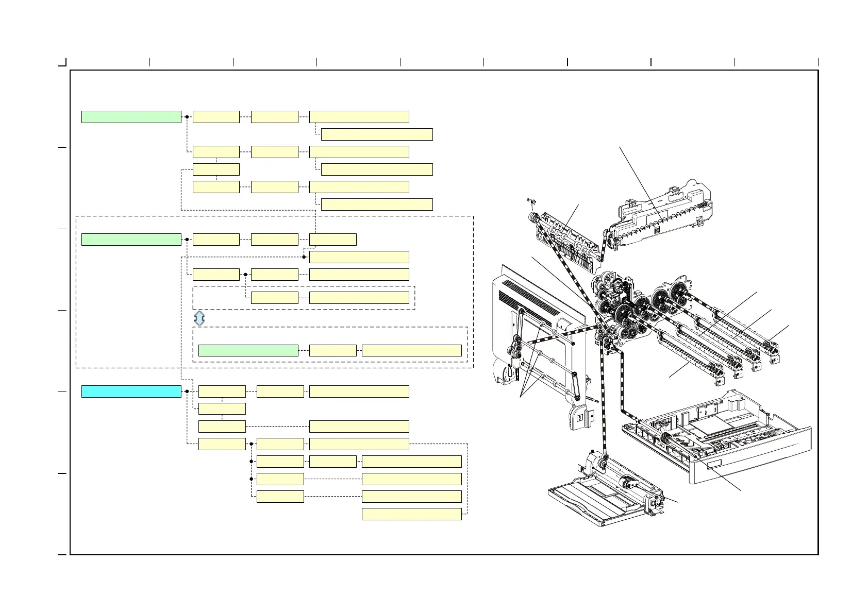Screen dimensions: 868x613
Task: Click the blue double-headed vertical arrow
Action: [199, 318]
